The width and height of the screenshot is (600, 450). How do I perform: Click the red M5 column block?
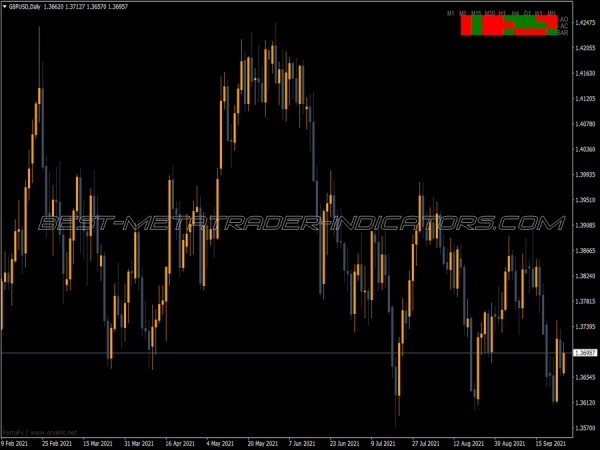point(465,26)
